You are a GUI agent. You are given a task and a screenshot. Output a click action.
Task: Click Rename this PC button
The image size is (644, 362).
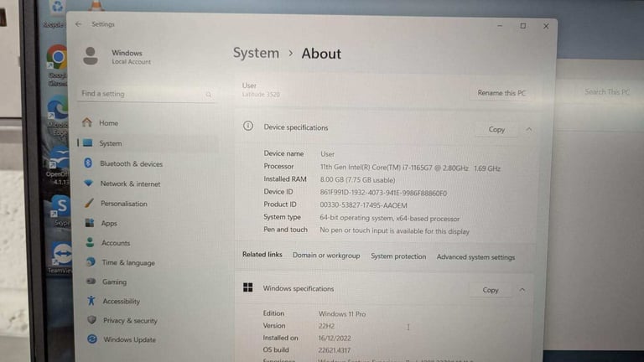[x=501, y=93]
